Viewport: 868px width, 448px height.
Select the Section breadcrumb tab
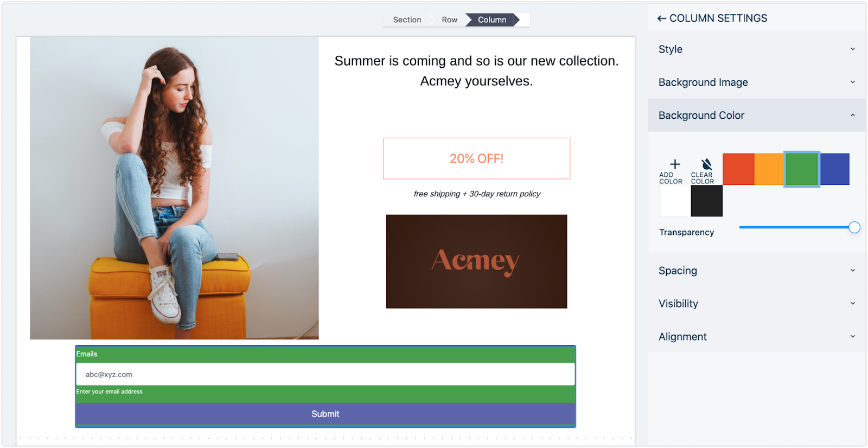pos(407,20)
